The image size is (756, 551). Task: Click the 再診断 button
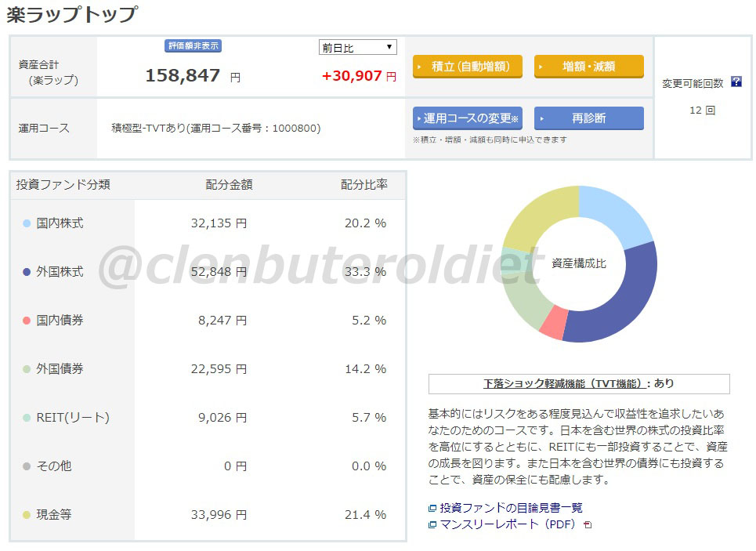pyautogui.click(x=588, y=118)
